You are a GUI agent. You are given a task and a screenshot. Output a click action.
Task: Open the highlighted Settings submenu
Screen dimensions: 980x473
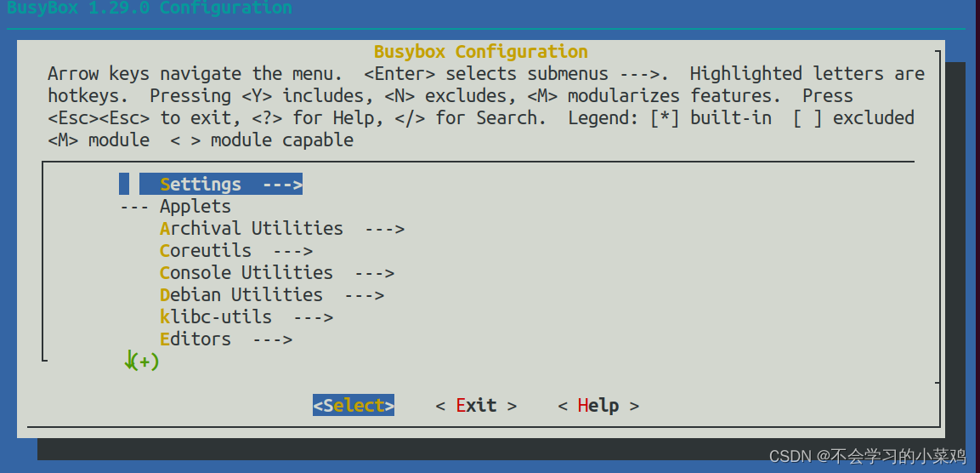coord(201,185)
